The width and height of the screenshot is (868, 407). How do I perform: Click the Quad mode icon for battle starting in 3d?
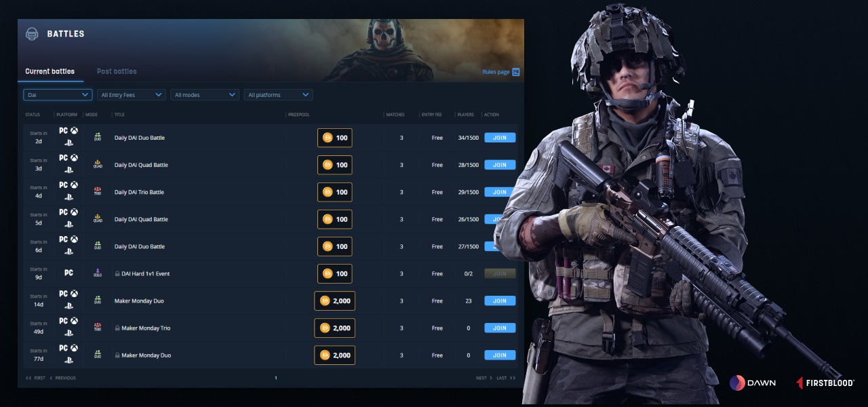(x=98, y=165)
